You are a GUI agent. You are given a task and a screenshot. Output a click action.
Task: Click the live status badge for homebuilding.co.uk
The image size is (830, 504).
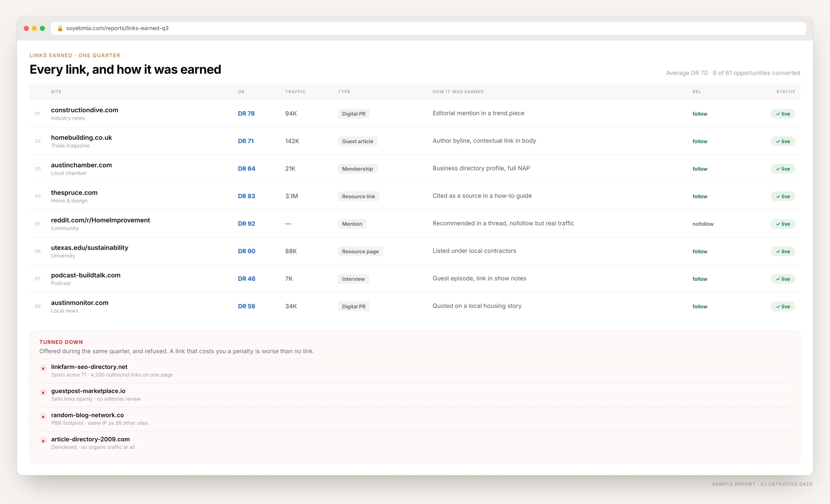coord(783,141)
